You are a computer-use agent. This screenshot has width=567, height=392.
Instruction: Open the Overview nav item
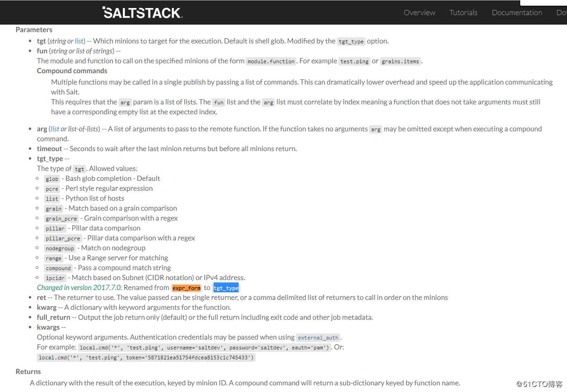pyautogui.click(x=420, y=13)
